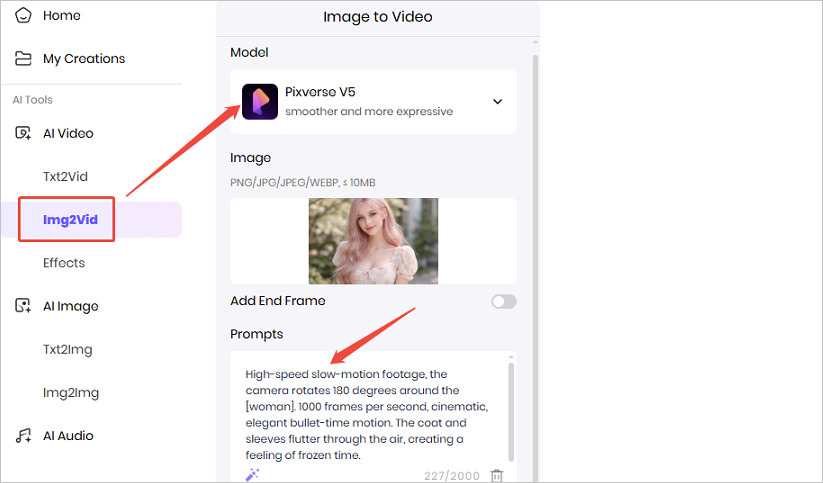Click the Pixverse V5 model logo
Image resolution: width=823 pixels, height=483 pixels.
[x=260, y=101]
